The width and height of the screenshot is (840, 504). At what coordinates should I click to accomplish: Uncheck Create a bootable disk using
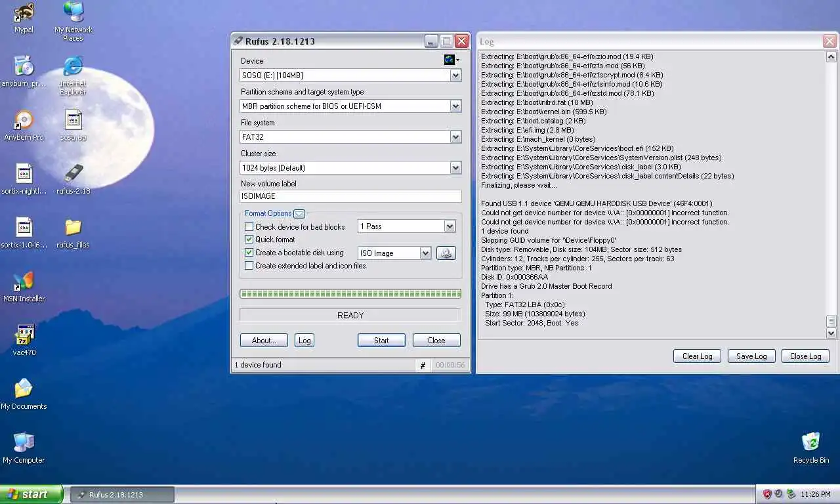pyautogui.click(x=249, y=253)
